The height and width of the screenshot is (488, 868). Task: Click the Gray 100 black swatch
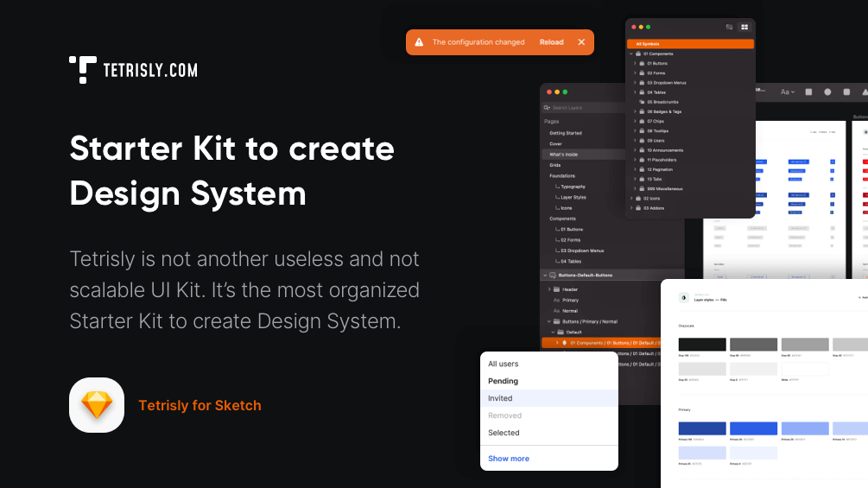(x=702, y=344)
